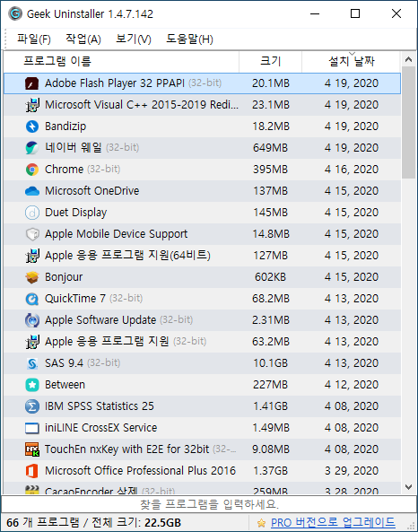Sort by 크기 column header
This screenshot has width=418, height=532.
(270, 61)
